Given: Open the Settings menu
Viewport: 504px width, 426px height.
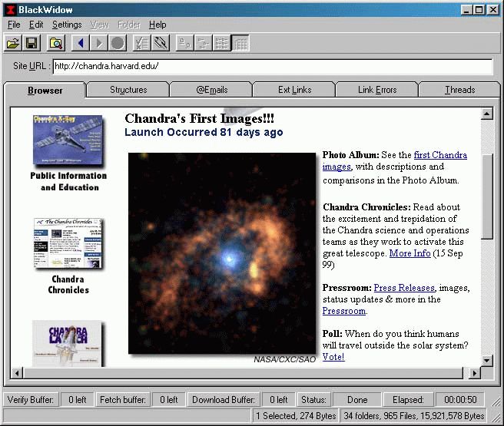Looking at the screenshot, I should pyautogui.click(x=67, y=25).
